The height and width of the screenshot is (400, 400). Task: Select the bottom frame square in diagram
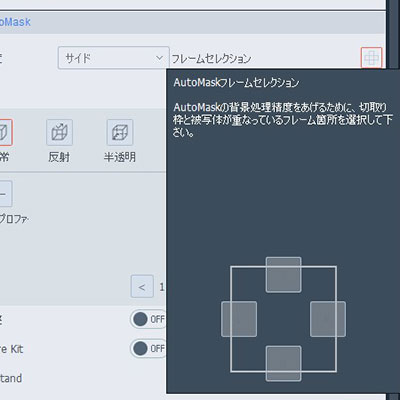click(284, 364)
